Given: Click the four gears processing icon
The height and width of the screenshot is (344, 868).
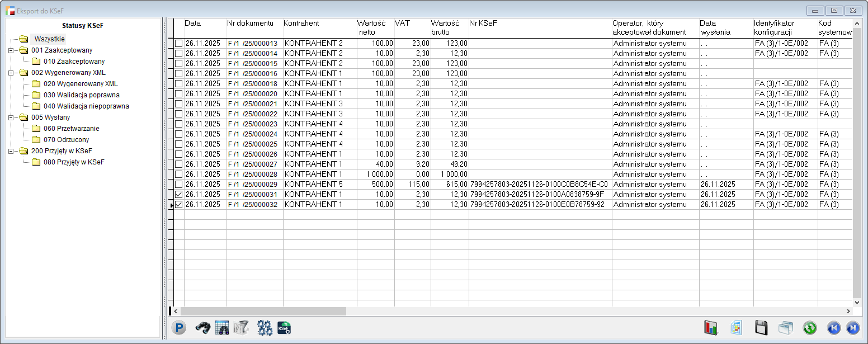Looking at the screenshot, I should [x=265, y=328].
